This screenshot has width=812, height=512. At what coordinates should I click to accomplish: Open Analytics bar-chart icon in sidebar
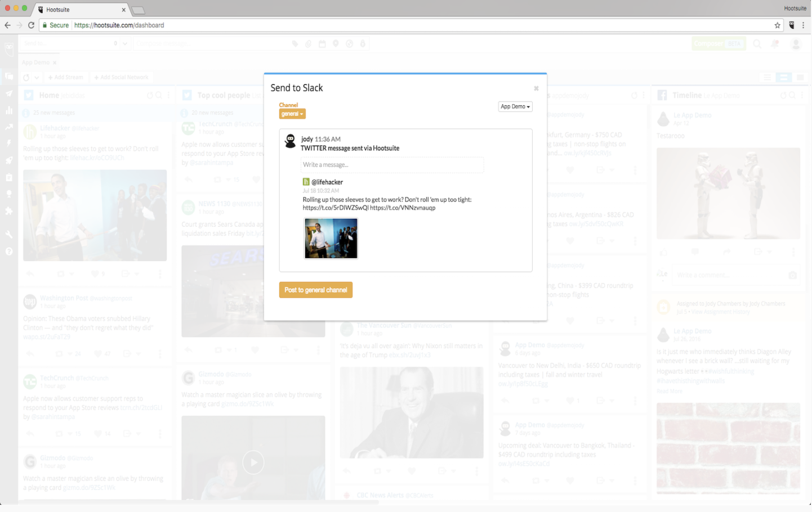point(9,110)
